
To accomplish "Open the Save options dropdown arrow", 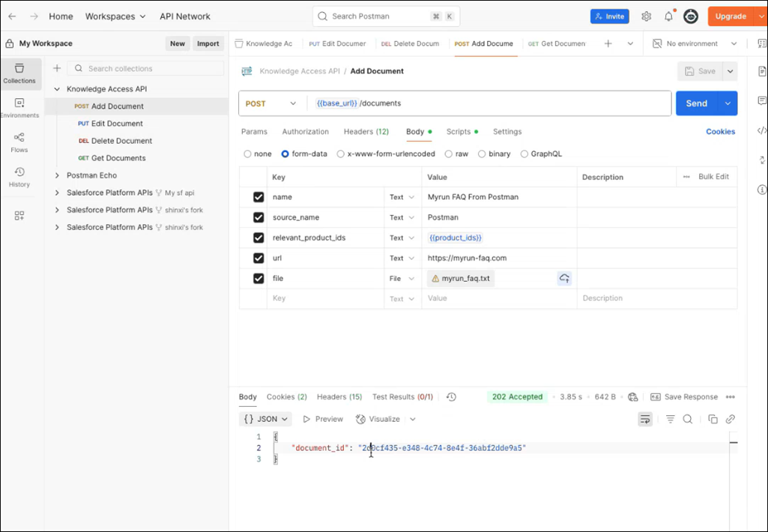I will point(731,71).
